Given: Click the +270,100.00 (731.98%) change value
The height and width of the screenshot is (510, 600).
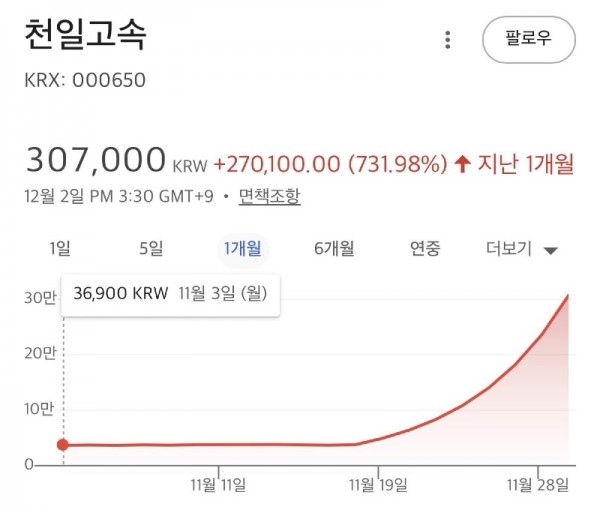Looking at the screenshot, I should pos(330,163).
